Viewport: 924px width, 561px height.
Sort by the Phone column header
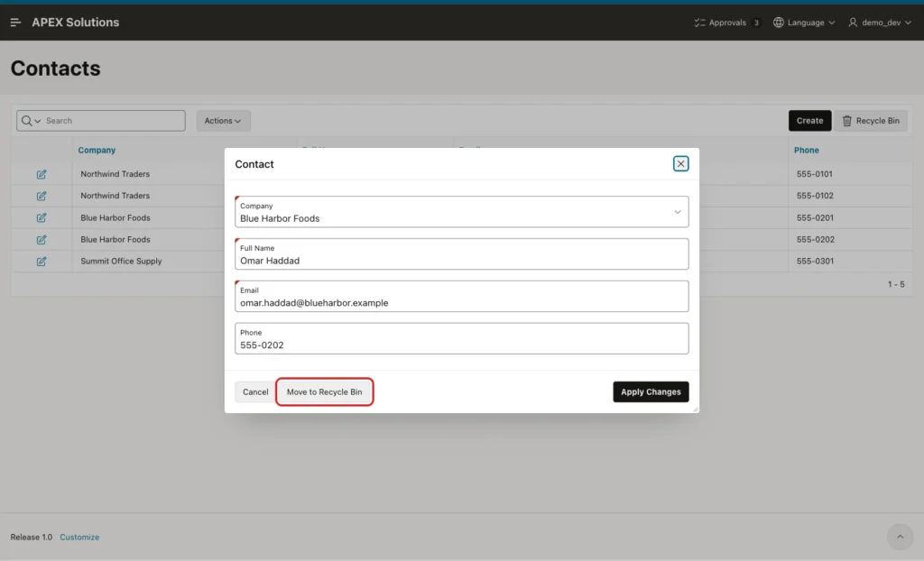(x=806, y=151)
